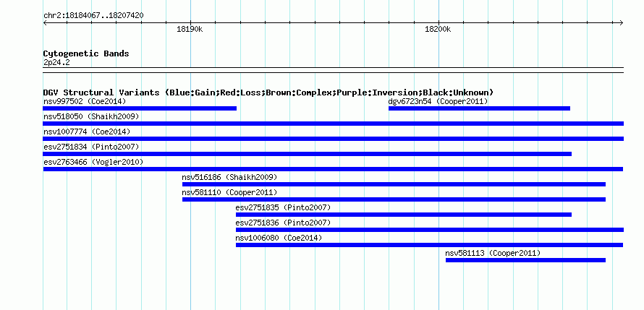This screenshot has width=644, height=310.
Task: Select the blue bar under esv2751835
Action: click(404, 215)
